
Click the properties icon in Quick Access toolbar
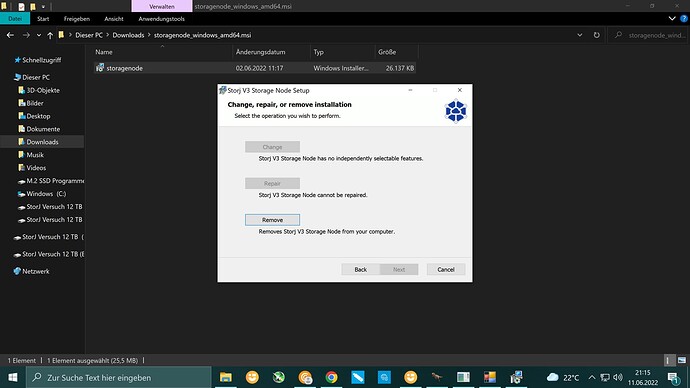tap(21, 7)
